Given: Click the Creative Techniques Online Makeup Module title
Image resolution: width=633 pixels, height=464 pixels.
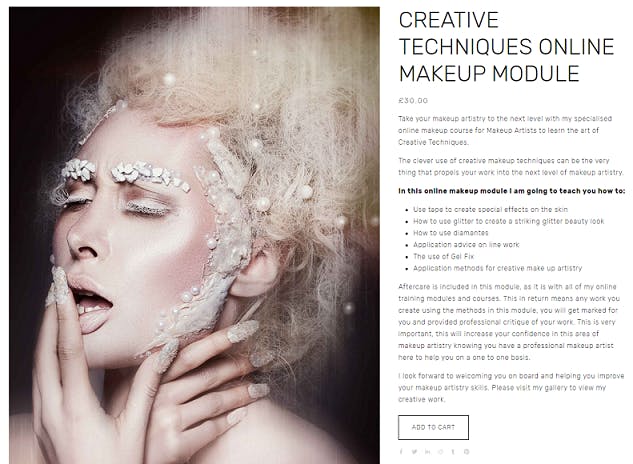Looking at the screenshot, I should click(506, 46).
